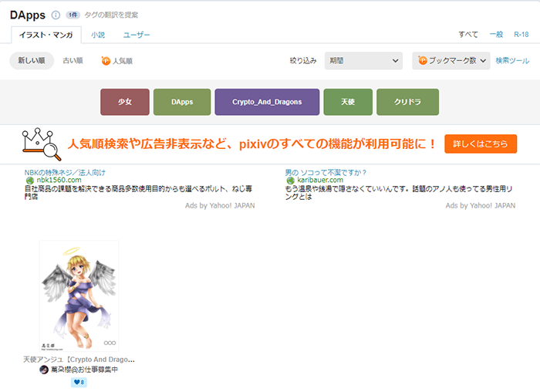540x392 pixels.
Task: Select the purple Crypto_And_Dragons tag
Action: coord(267,102)
